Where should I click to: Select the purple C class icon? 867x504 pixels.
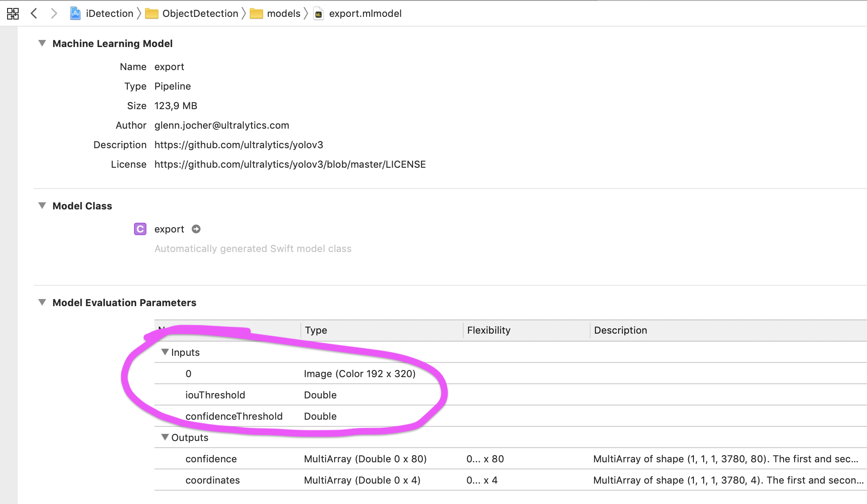point(140,229)
